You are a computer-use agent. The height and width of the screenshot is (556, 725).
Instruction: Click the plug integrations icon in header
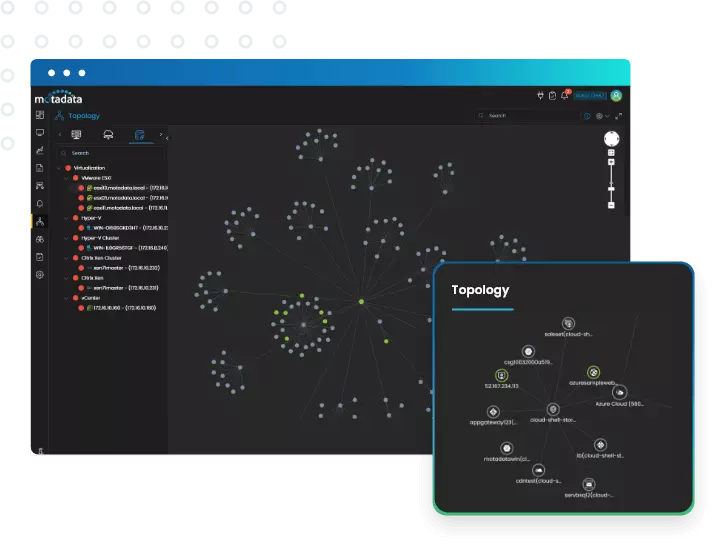pos(541,96)
